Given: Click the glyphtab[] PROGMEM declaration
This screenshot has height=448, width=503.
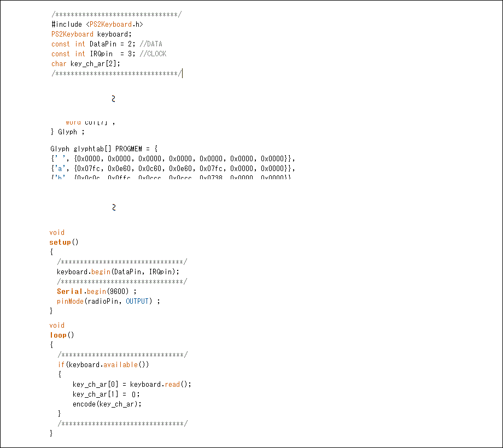Looking at the screenshot, I should point(104,149).
